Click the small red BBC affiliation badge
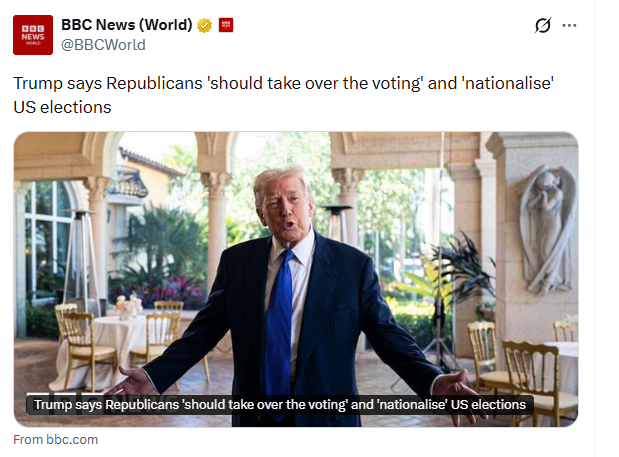This screenshot has width=619, height=457. [x=225, y=24]
